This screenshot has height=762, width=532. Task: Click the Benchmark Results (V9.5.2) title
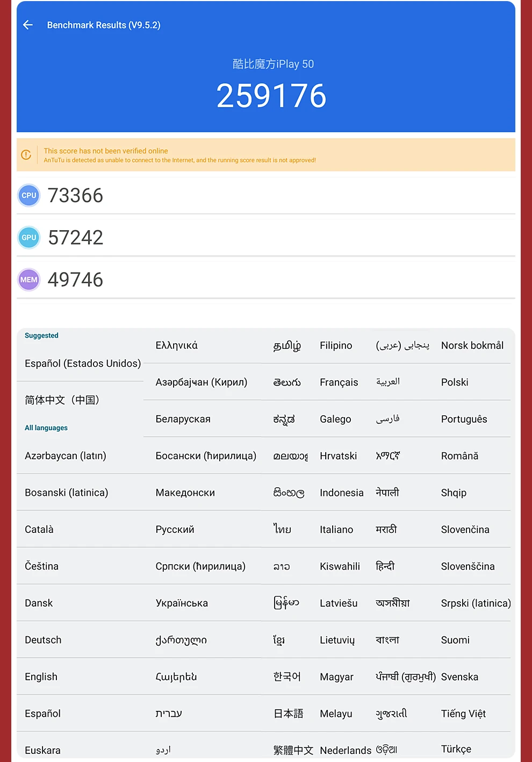(x=104, y=25)
